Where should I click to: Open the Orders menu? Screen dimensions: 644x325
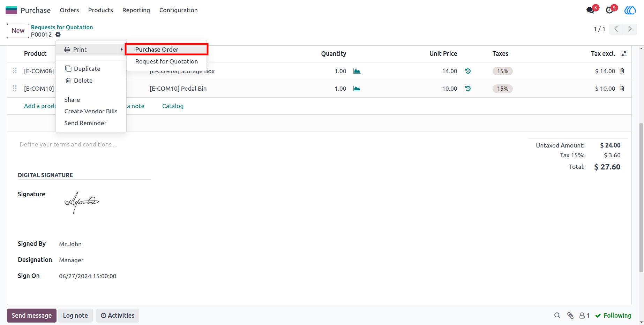click(x=69, y=10)
